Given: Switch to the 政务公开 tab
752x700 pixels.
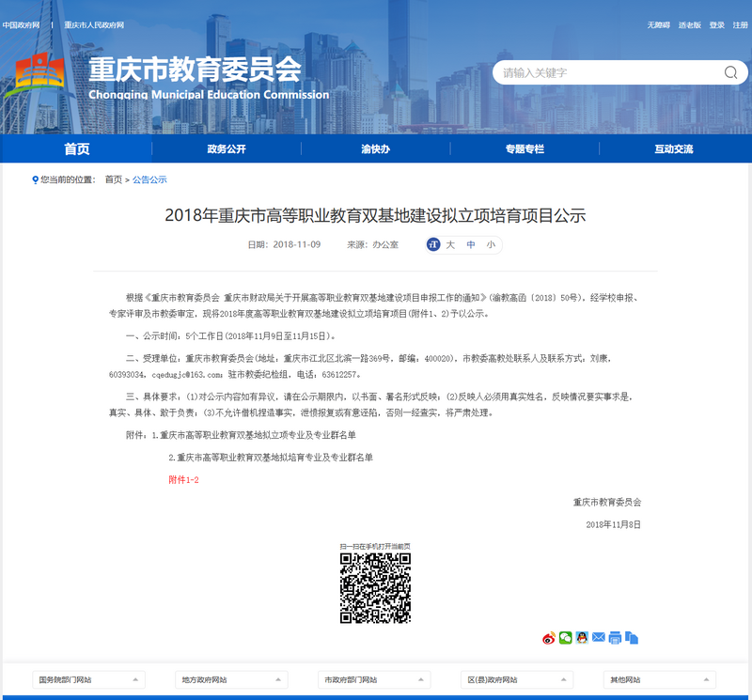Looking at the screenshot, I should point(226,149).
